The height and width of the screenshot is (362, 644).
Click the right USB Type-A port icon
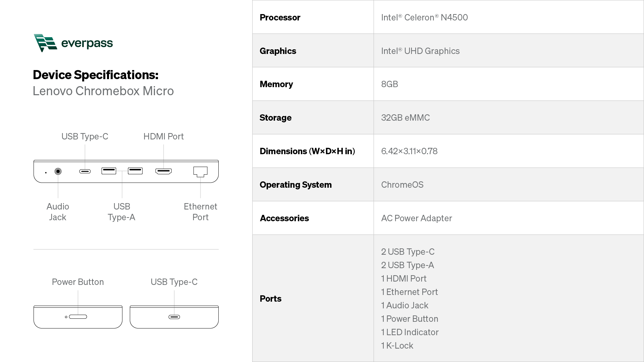click(135, 171)
